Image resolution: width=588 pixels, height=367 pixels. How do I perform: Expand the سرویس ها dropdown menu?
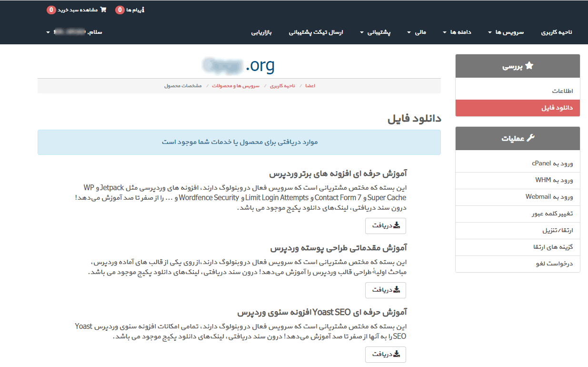[x=506, y=32]
